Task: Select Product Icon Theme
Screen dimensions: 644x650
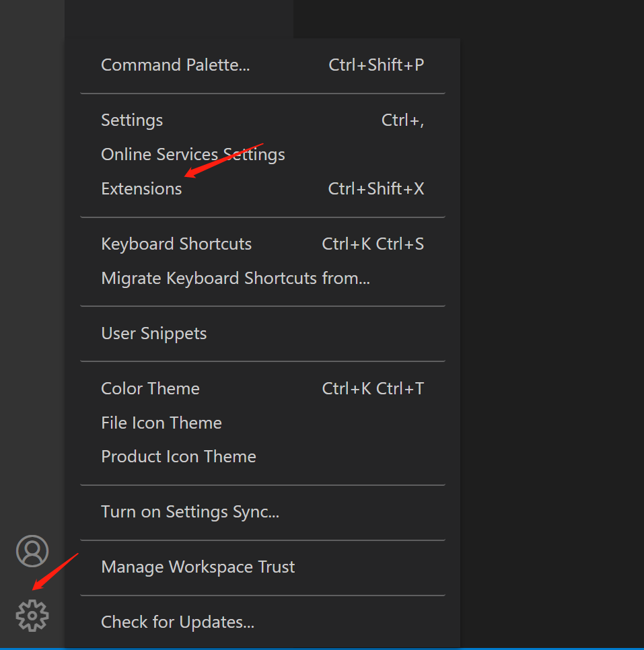Action: coord(178,457)
